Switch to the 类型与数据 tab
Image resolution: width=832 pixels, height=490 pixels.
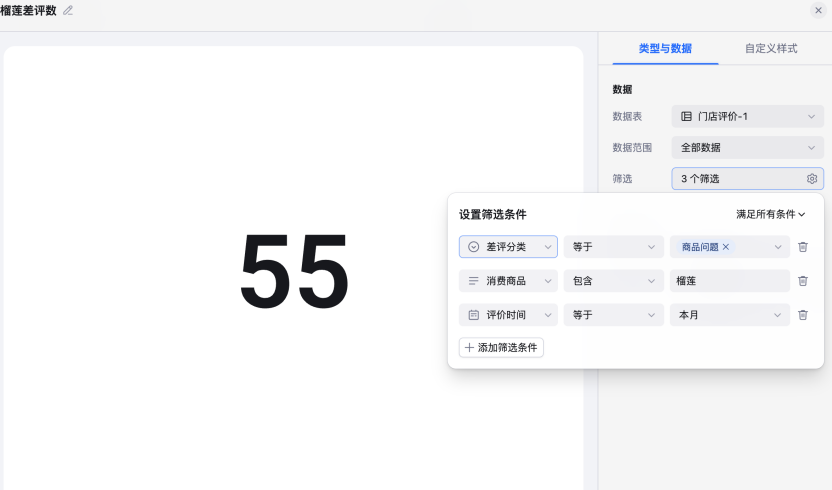665,48
